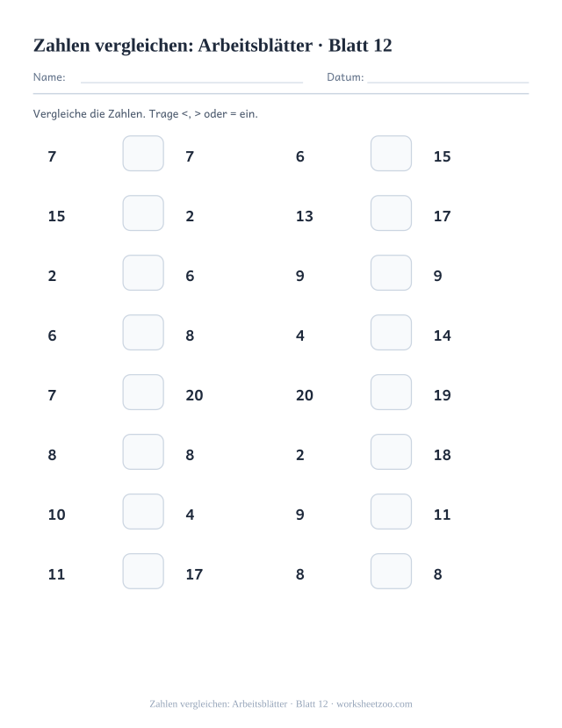Click the number 20 left of 19
The width and height of the screenshot is (562, 728).
305,395
